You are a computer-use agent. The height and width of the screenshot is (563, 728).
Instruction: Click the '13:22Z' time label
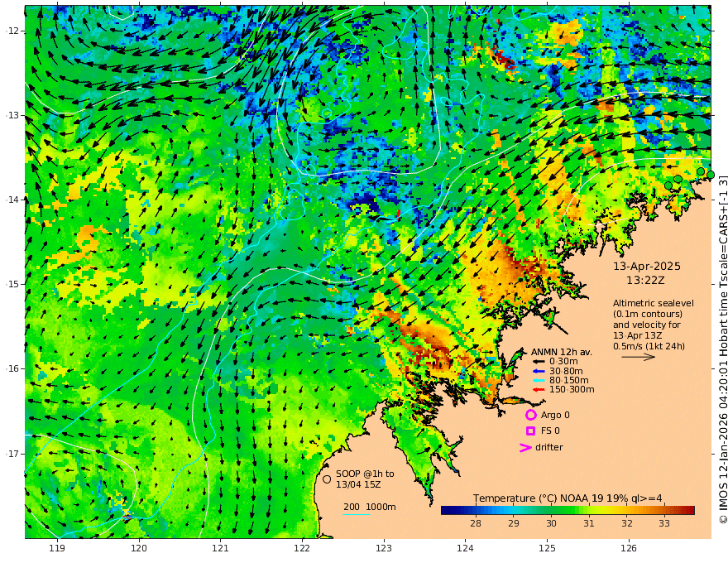[645, 281]
